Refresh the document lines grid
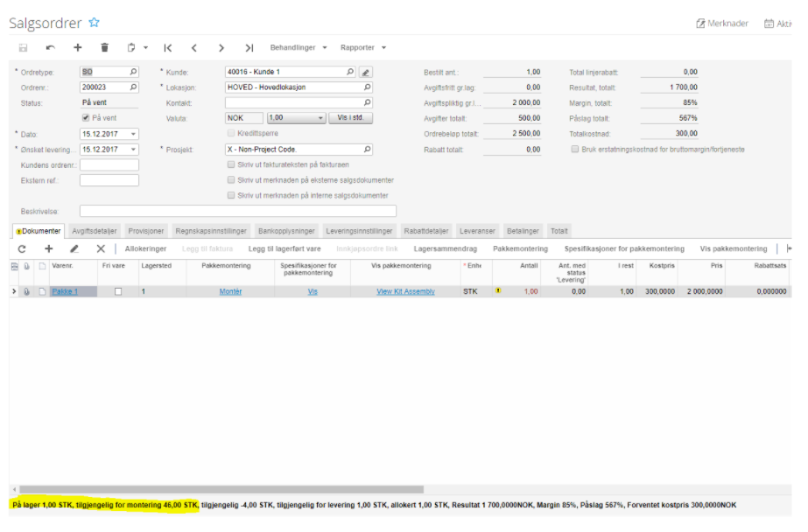 (22, 249)
